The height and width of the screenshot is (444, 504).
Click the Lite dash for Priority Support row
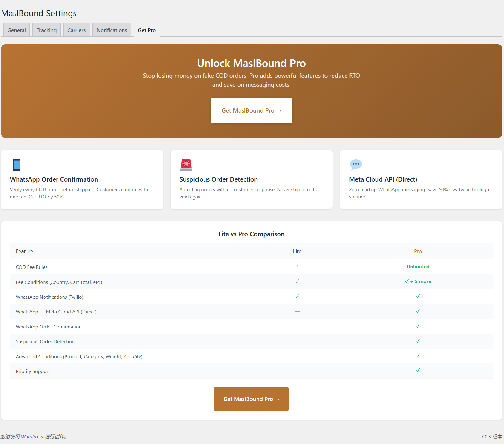click(x=297, y=371)
